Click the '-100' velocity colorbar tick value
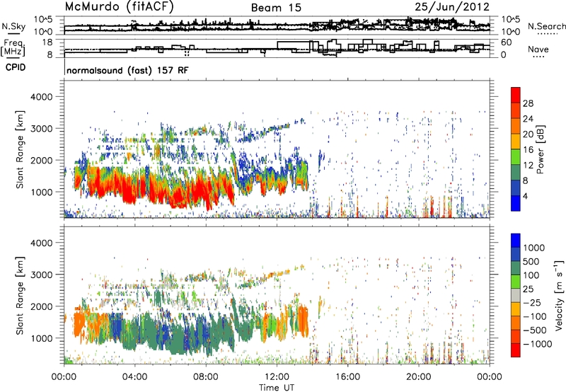The width and height of the screenshot is (566, 392). 535,316
